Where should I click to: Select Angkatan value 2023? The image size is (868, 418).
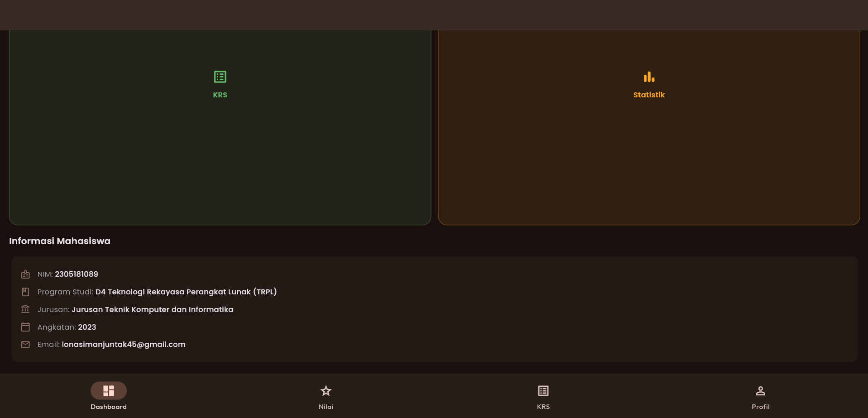[87, 327]
